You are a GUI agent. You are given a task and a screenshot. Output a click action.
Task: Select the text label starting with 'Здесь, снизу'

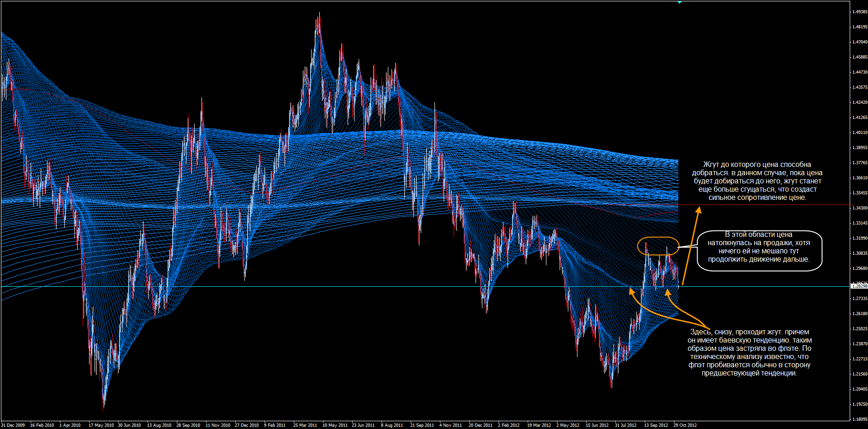tap(750, 353)
